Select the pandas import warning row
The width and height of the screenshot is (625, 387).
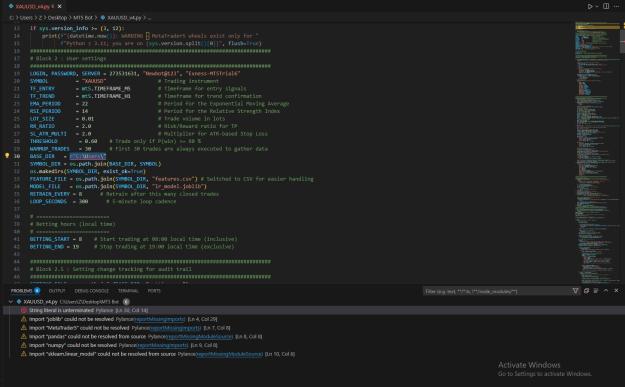[314, 336]
